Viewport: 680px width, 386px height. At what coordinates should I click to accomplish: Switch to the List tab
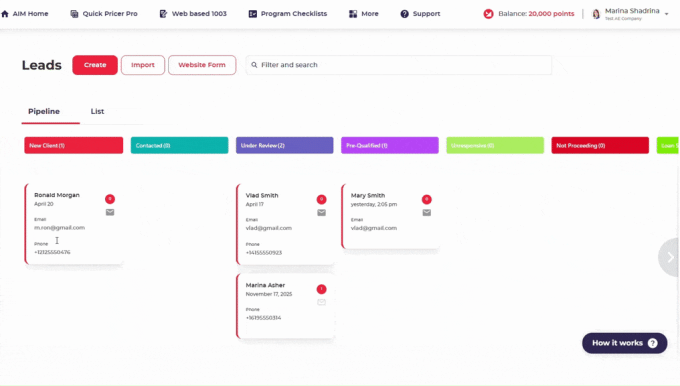pyautogui.click(x=97, y=111)
